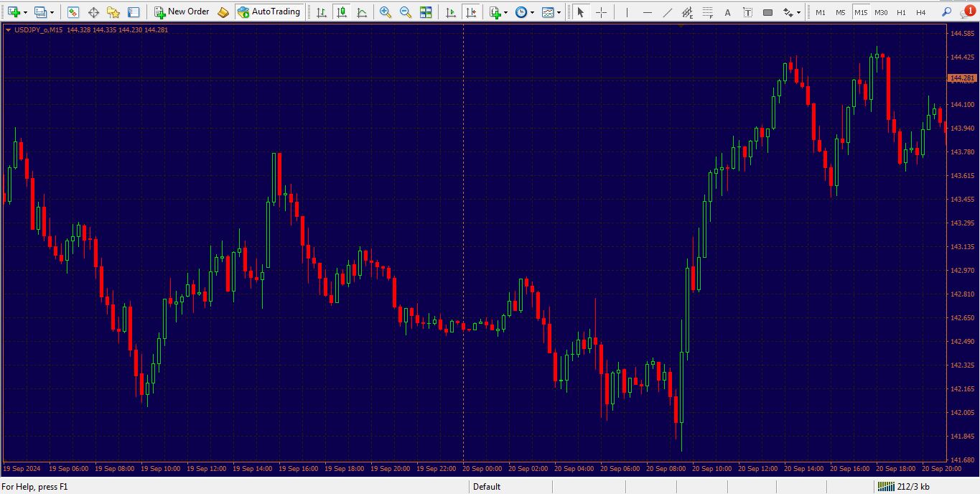The image size is (980, 494).
Task: Click the Default profile status entry
Action: 486,487
